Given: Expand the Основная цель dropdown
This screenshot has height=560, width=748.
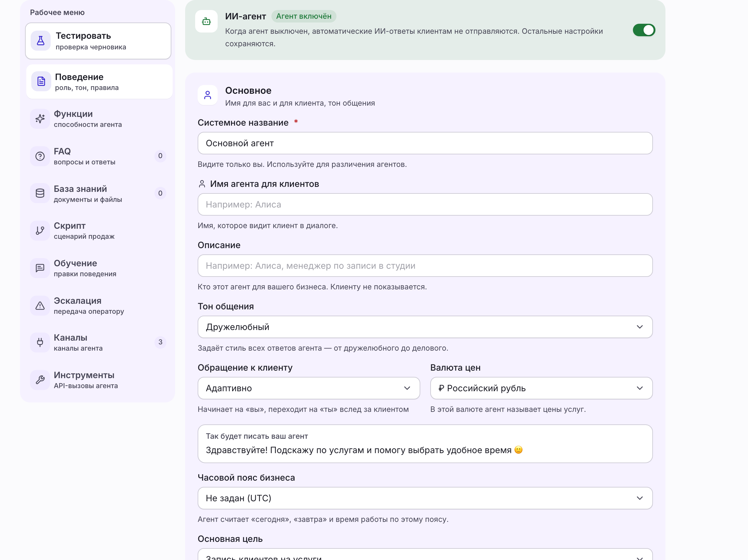Looking at the screenshot, I should point(425,555).
